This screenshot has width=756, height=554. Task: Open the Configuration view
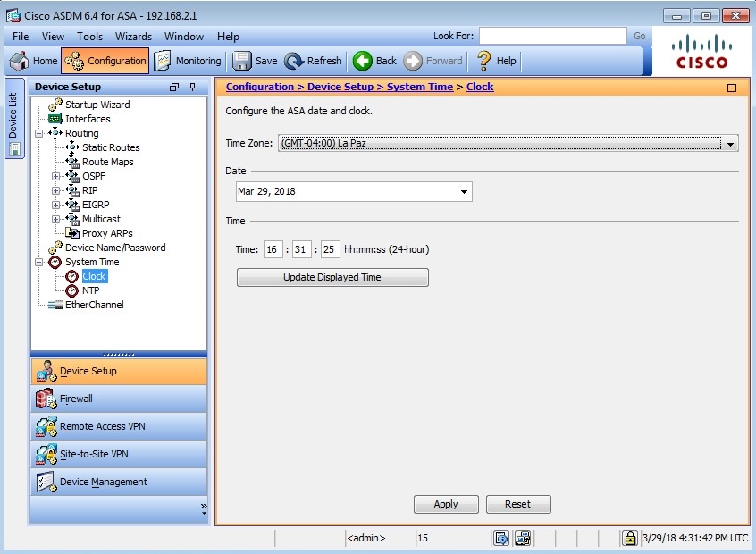tap(105, 61)
